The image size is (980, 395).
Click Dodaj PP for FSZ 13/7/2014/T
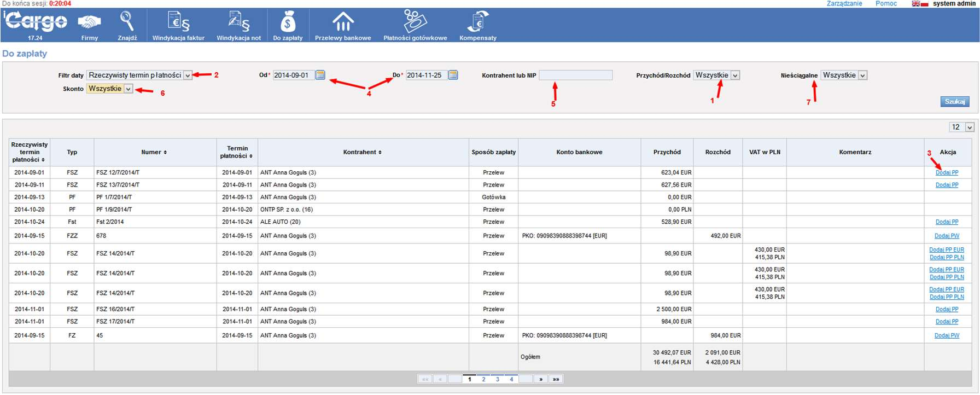tap(947, 185)
